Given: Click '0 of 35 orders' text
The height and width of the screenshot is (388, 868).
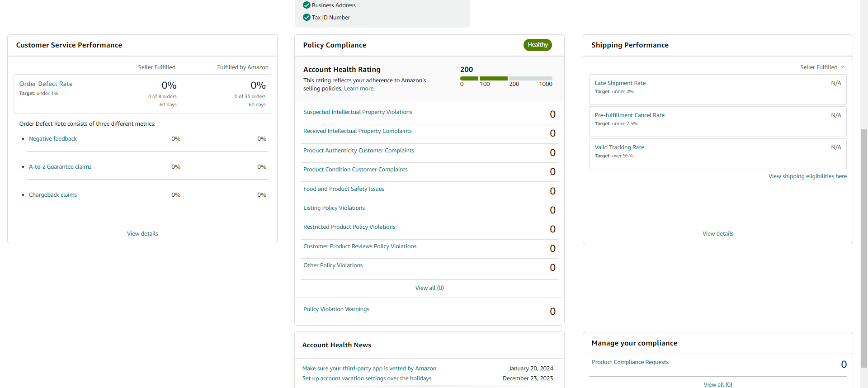Looking at the screenshot, I should (250, 97).
